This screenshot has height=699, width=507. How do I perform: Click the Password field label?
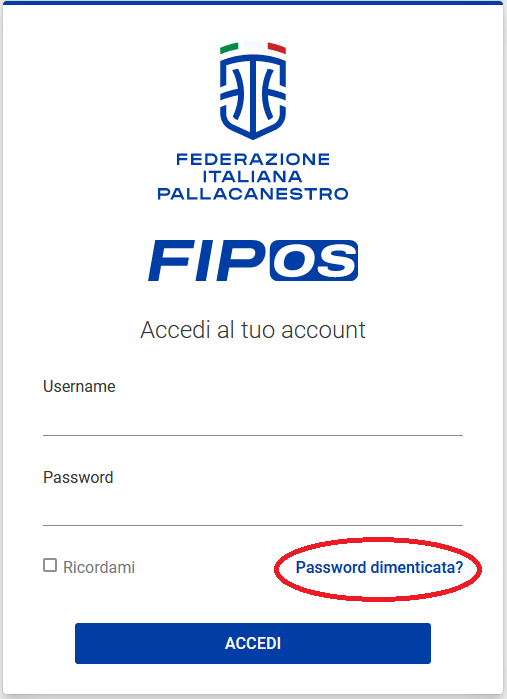coord(78,477)
